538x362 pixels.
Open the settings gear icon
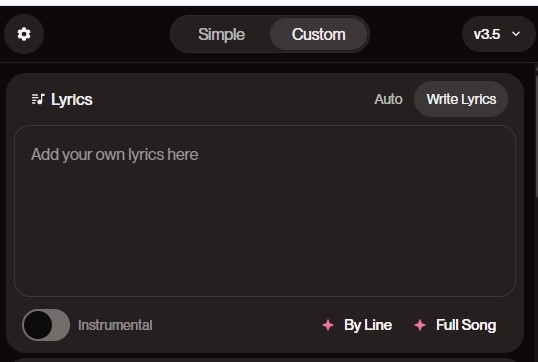[x=24, y=34]
